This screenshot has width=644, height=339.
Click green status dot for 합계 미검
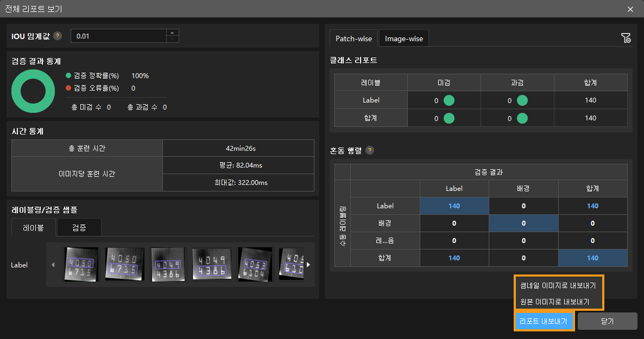pyautogui.click(x=449, y=118)
